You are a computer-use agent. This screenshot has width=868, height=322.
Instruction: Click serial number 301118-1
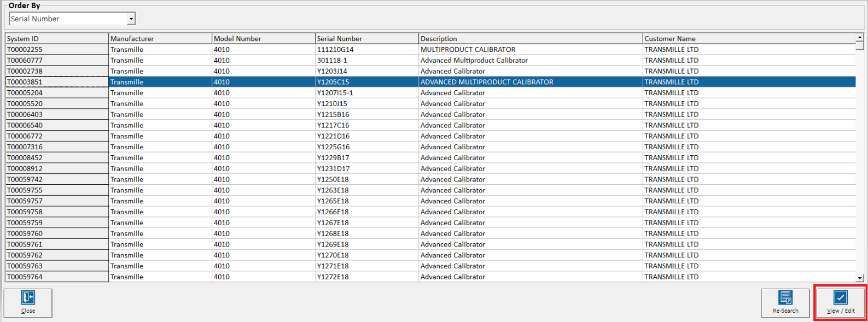[332, 60]
